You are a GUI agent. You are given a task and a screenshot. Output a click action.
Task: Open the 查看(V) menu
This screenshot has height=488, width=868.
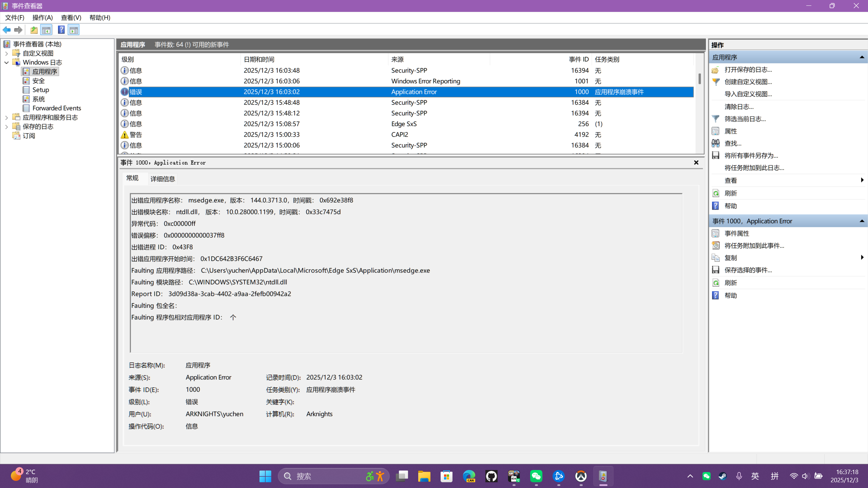click(x=71, y=17)
